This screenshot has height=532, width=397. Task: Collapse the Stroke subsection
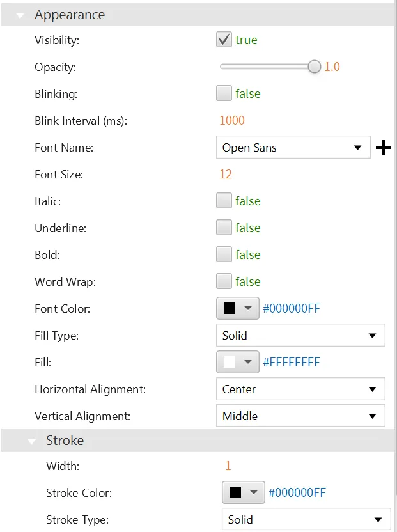(x=31, y=441)
